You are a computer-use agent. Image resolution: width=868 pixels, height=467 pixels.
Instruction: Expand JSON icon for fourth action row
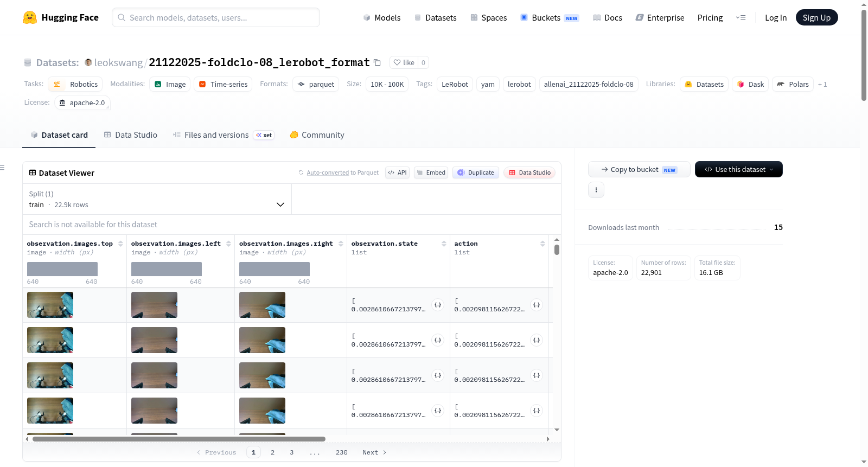(537, 411)
